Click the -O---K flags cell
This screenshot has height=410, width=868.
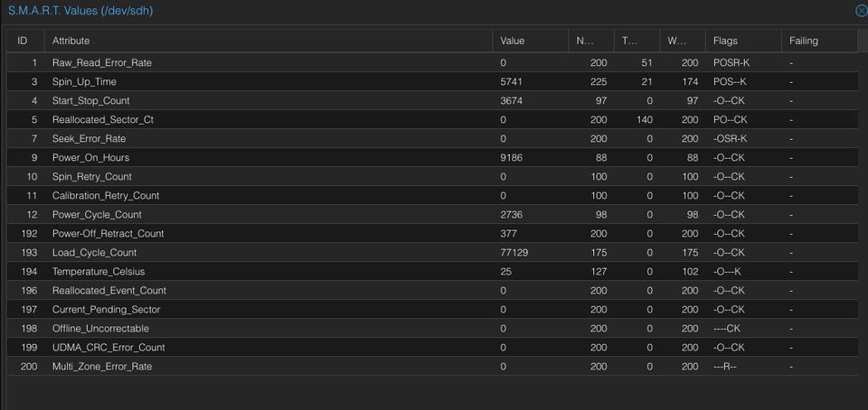coord(727,271)
